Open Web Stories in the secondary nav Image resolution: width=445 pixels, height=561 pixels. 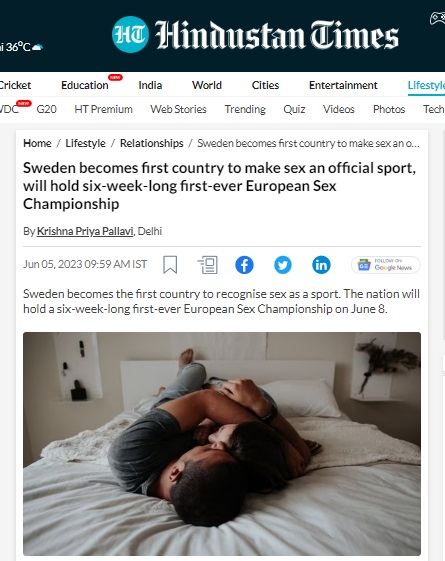pyautogui.click(x=178, y=109)
